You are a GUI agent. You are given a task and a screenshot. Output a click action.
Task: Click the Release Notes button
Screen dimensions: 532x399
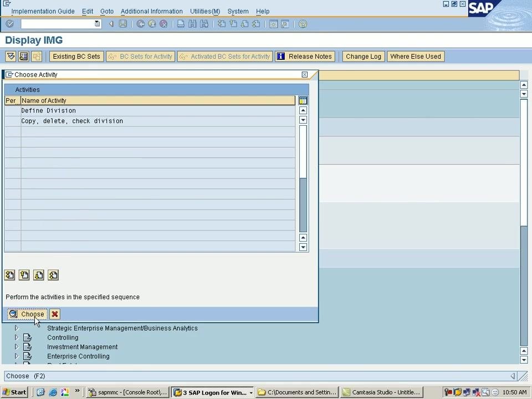pyautogui.click(x=305, y=57)
